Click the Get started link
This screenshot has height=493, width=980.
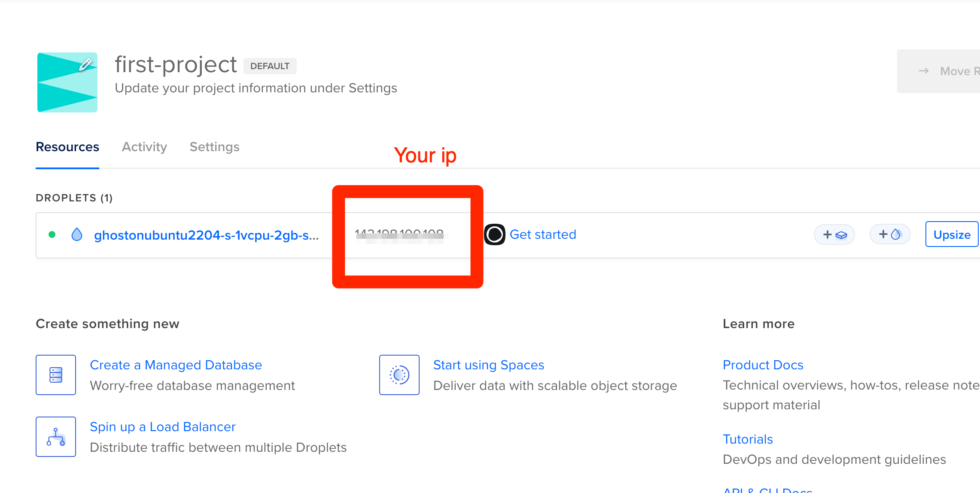[543, 234]
